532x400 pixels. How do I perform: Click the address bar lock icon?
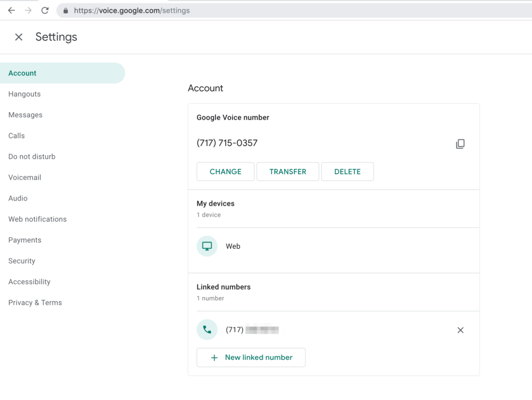point(65,11)
